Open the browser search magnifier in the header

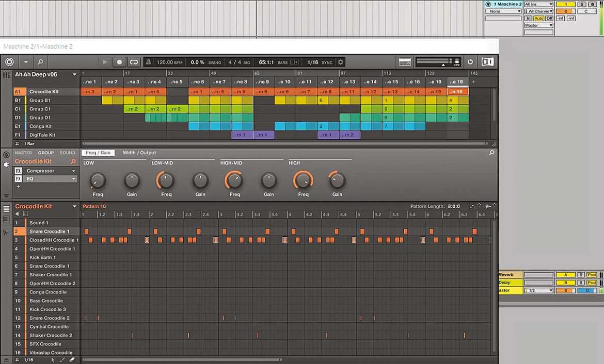click(x=40, y=62)
